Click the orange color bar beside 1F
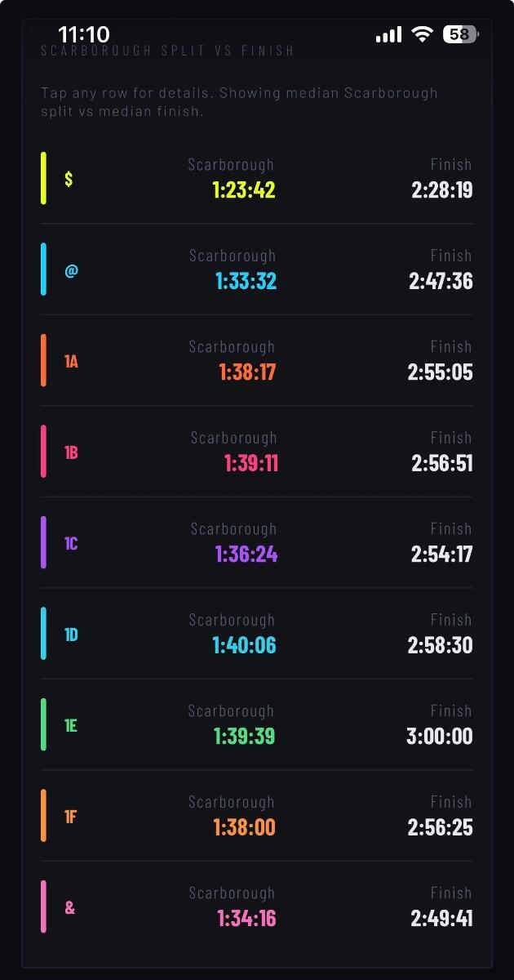 44,816
